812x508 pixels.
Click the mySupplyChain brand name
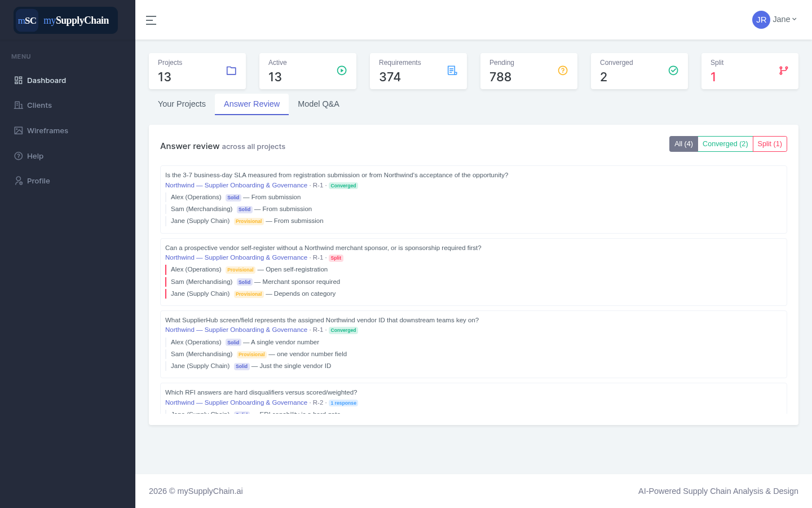click(x=76, y=20)
